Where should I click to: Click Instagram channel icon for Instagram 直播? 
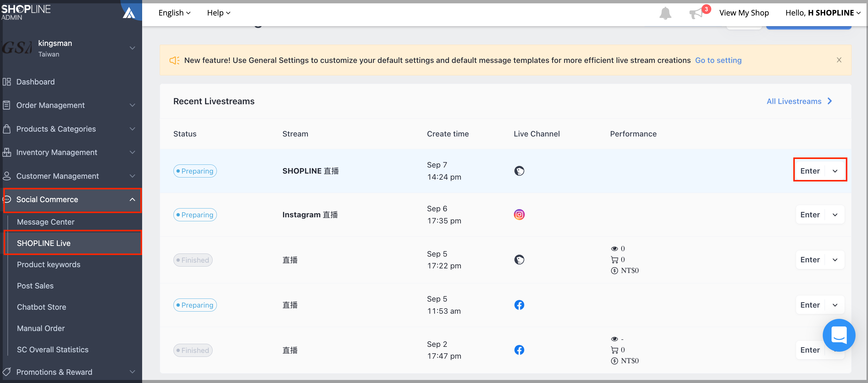pos(519,214)
